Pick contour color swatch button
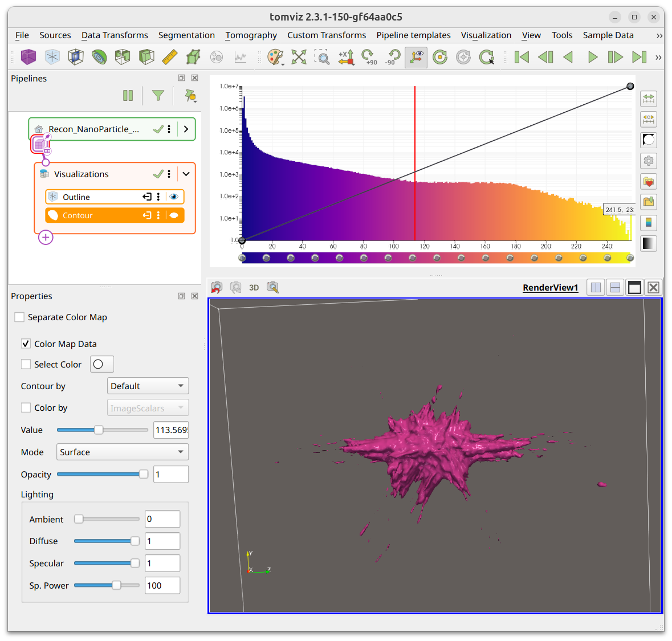This screenshot has width=672, height=641. tap(101, 364)
